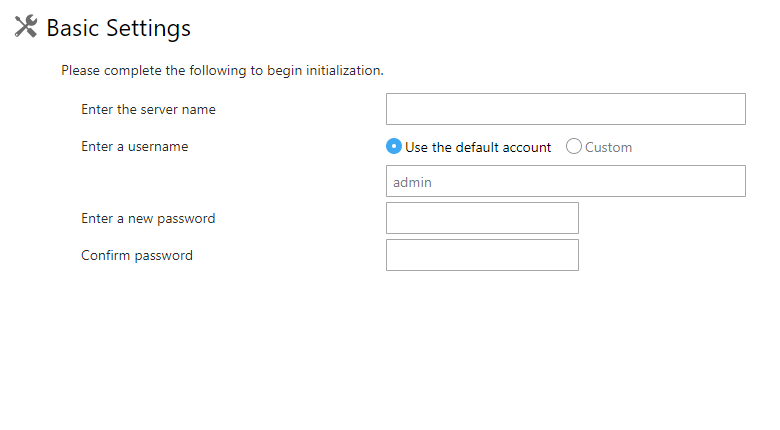The width and height of the screenshot is (780, 430).
Task: Place cursor in field showing admin placeholder
Action: click(566, 181)
